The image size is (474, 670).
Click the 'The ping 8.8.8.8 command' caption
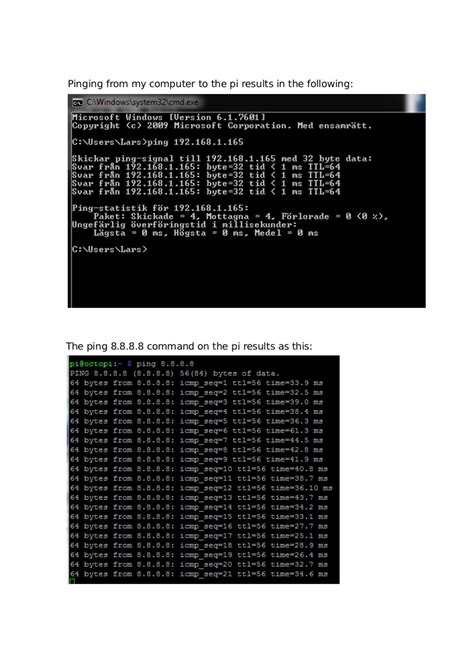(189, 346)
